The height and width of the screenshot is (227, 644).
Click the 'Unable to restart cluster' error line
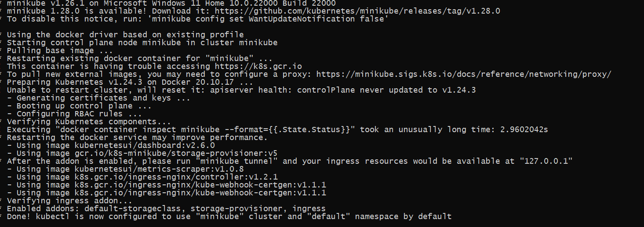click(241, 90)
